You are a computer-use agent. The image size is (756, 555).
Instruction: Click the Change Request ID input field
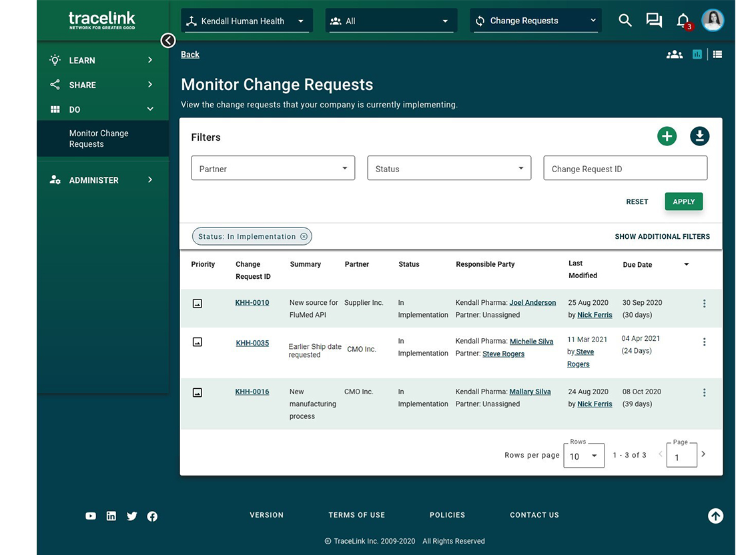pos(625,168)
